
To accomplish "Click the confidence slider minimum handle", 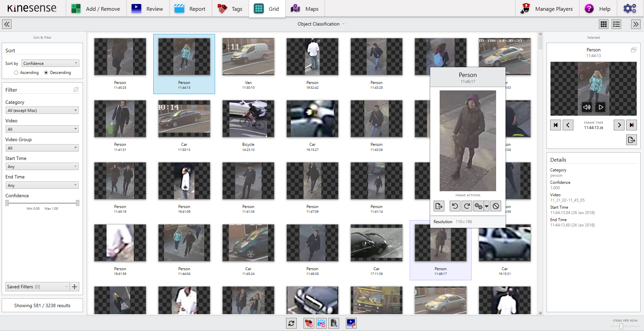I will click(7, 203).
